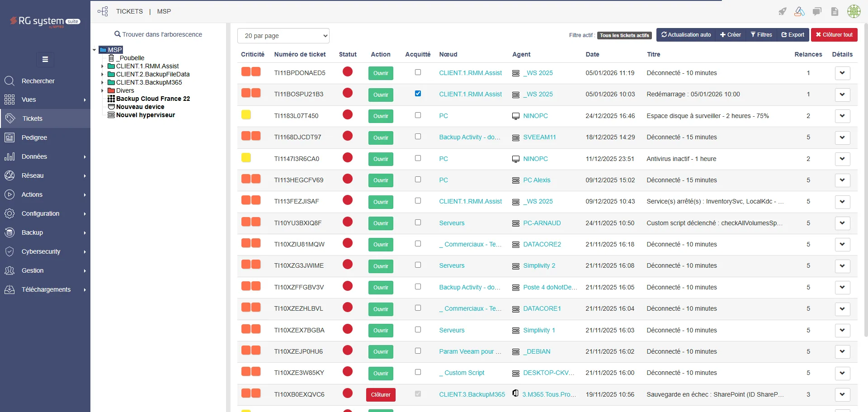
Task: Click the multicolor tools icon in top bar
Action: (799, 12)
